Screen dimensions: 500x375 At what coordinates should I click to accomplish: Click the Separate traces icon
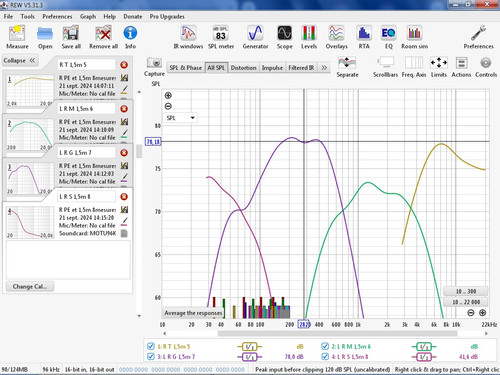click(347, 67)
